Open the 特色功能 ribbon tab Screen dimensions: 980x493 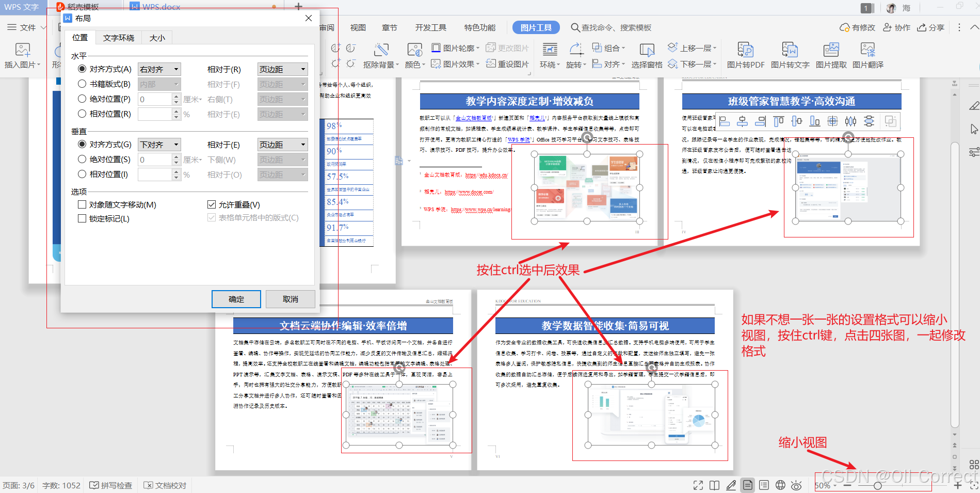tap(480, 27)
